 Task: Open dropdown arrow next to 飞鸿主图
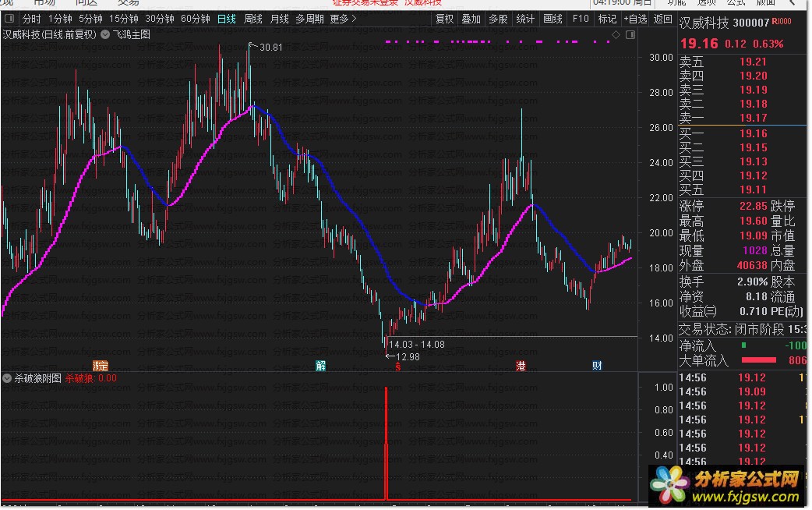pyautogui.click(x=105, y=35)
